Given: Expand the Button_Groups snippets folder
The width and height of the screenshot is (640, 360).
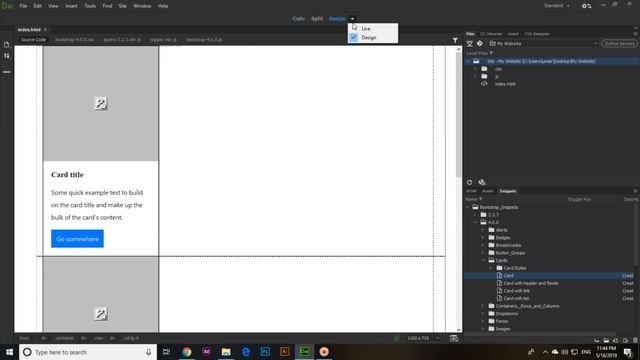Looking at the screenshot, I should [x=483, y=253].
